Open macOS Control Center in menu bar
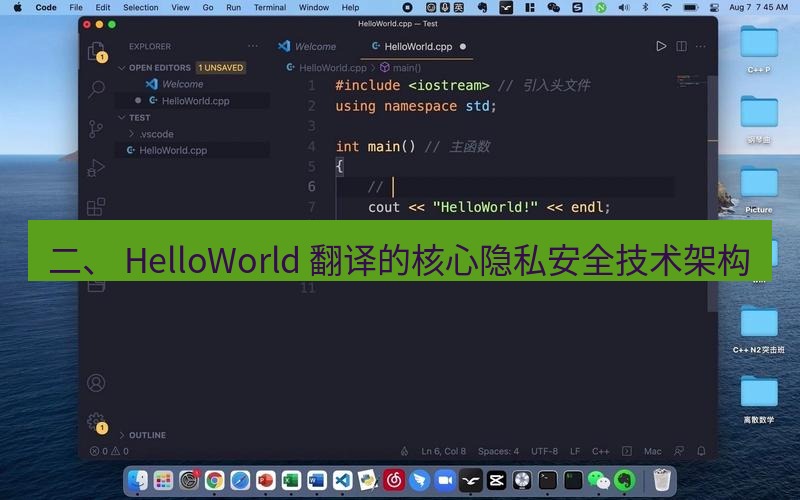Image resolution: width=800 pixels, height=500 pixels. (714, 7)
